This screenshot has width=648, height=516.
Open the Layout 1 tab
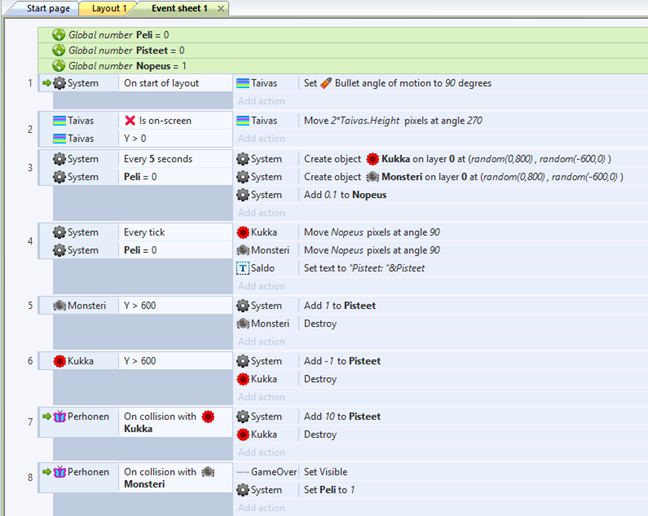[x=108, y=8]
